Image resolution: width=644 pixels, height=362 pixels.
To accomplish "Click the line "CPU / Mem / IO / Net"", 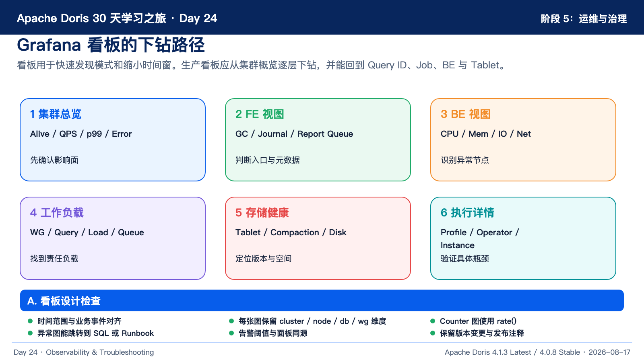I will [x=486, y=134].
